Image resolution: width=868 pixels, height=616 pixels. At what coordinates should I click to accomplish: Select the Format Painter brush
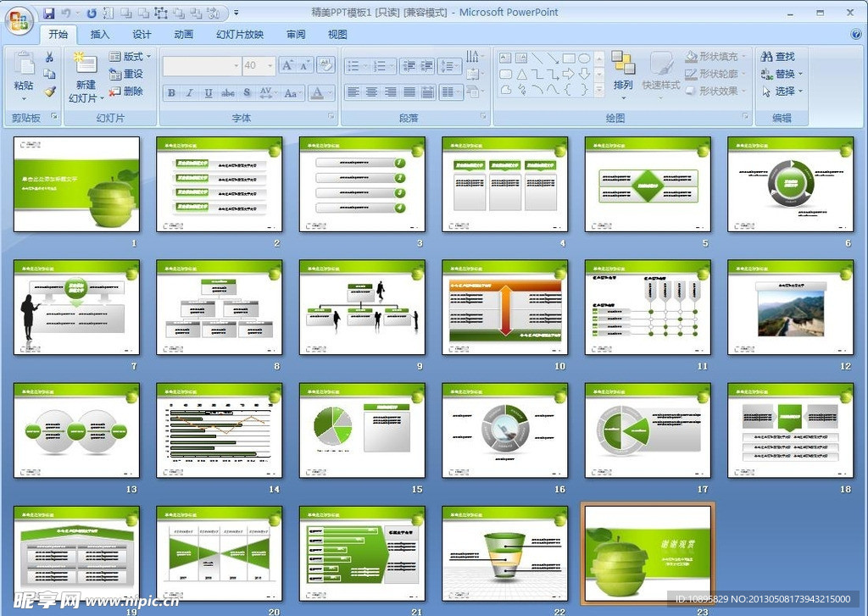pyautogui.click(x=49, y=91)
